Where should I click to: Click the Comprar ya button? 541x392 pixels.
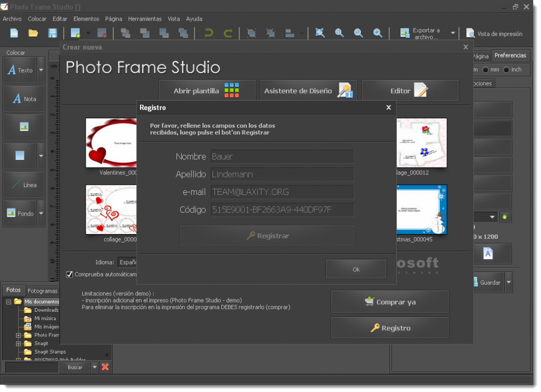(x=390, y=302)
